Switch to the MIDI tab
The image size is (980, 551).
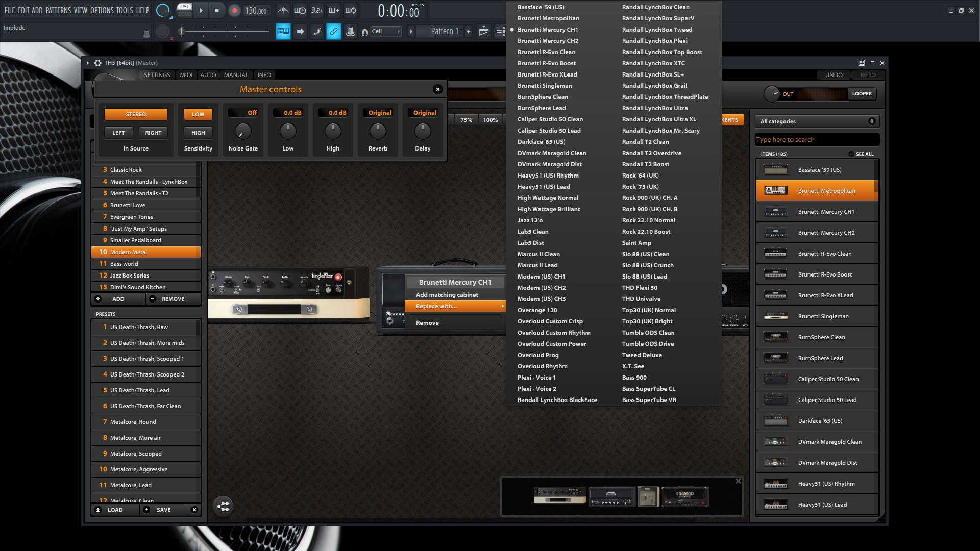tap(186, 75)
